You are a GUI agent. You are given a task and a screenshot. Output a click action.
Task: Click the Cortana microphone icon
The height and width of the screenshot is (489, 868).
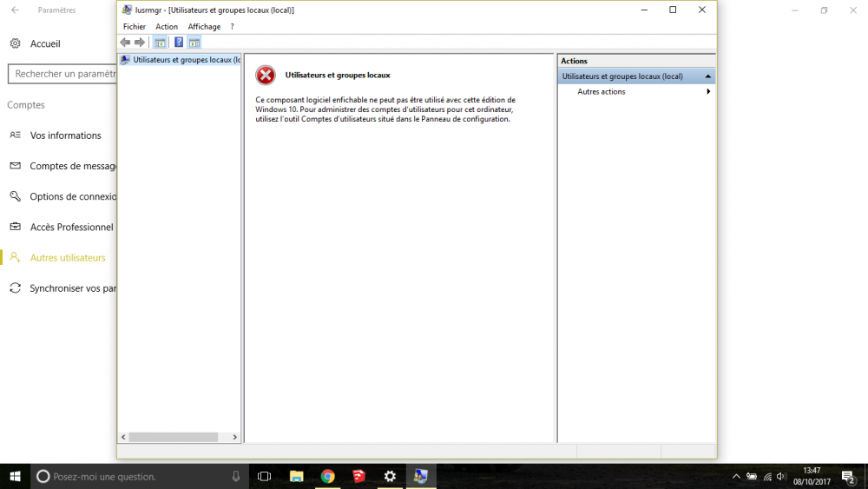click(x=236, y=476)
